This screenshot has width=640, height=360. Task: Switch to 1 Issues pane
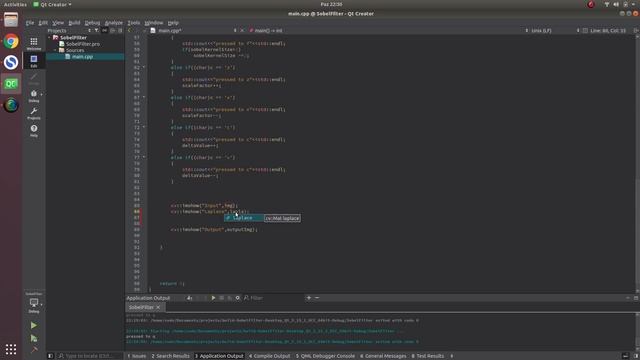(x=136, y=356)
